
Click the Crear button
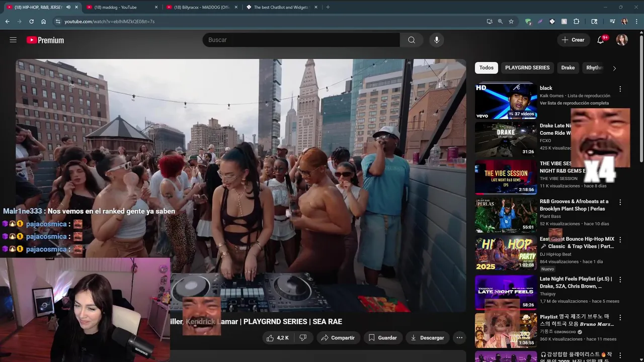pyautogui.click(x=573, y=40)
